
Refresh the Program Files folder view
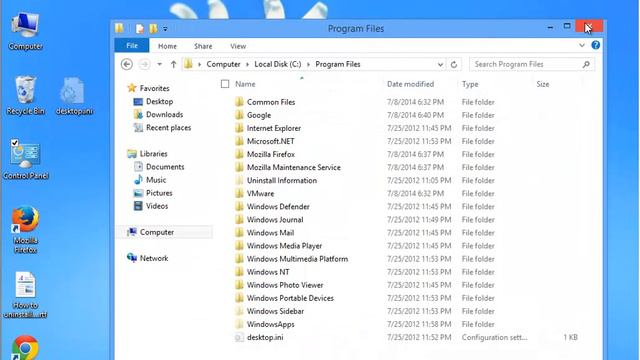(x=454, y=64)
